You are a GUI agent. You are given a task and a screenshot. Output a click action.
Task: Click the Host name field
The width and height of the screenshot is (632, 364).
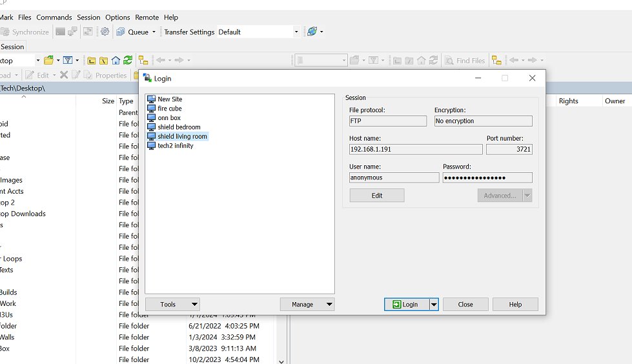pyautogui.click(x=416, y=149)
